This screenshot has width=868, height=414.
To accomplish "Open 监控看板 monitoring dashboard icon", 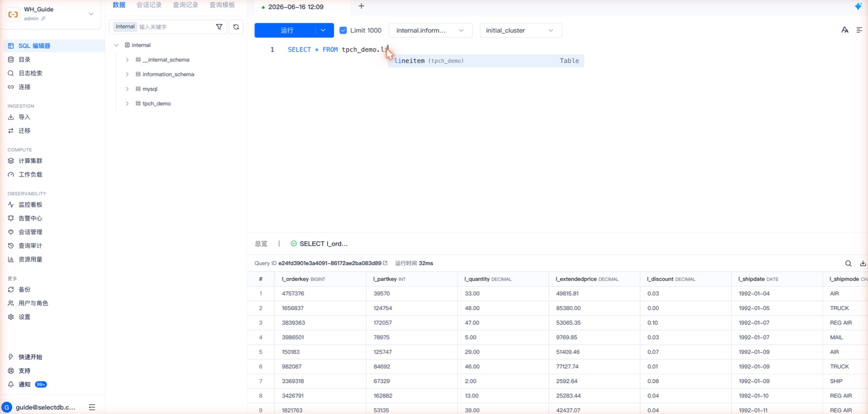I will click(x=11, y=205).
